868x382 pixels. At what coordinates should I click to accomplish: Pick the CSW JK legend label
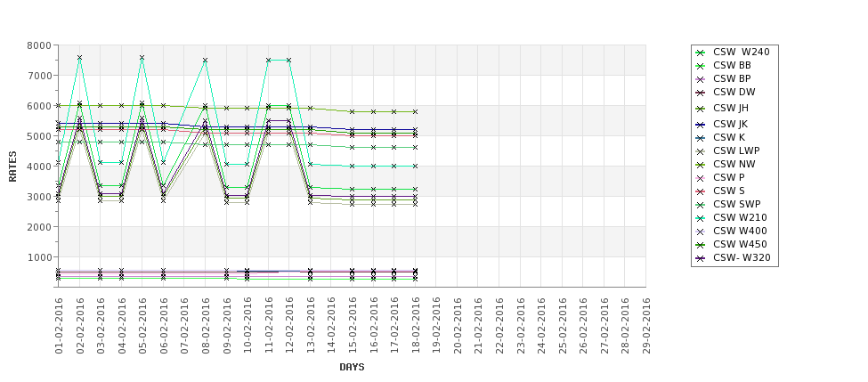coord(731,124)
